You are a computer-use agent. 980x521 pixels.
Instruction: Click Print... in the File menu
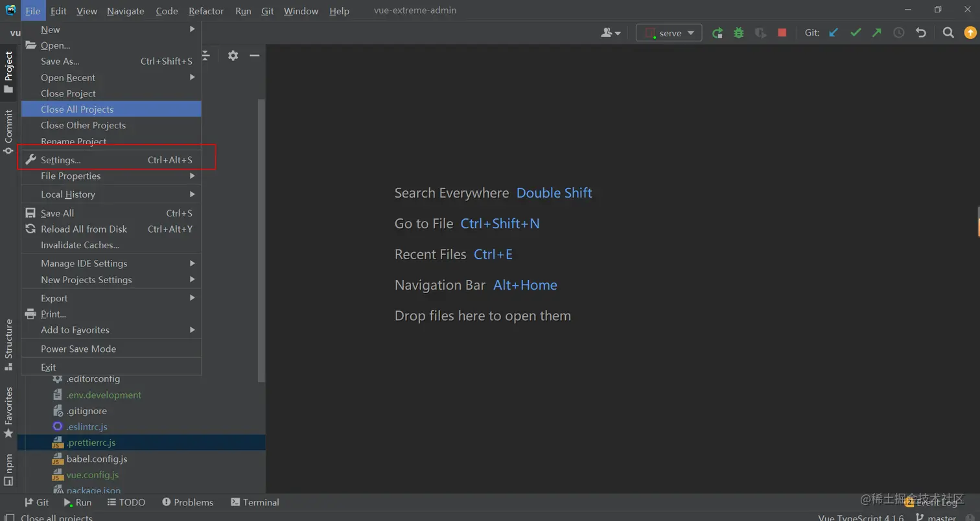pos(111,314)
